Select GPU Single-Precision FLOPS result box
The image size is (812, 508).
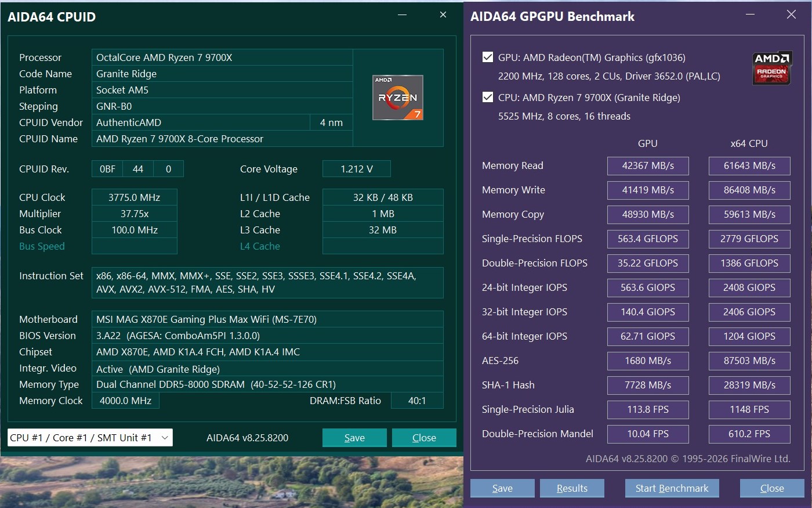[x=648, y=239]
